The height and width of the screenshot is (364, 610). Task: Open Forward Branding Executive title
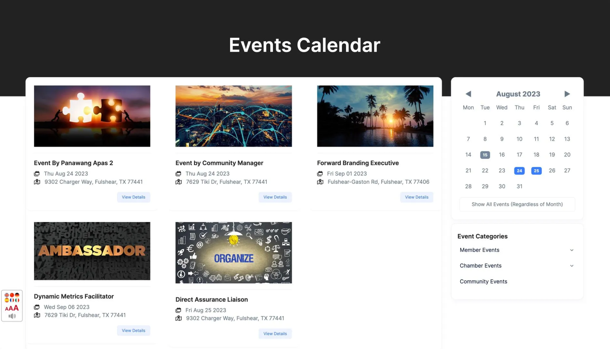pyautogui.click(x=358, y=163)
